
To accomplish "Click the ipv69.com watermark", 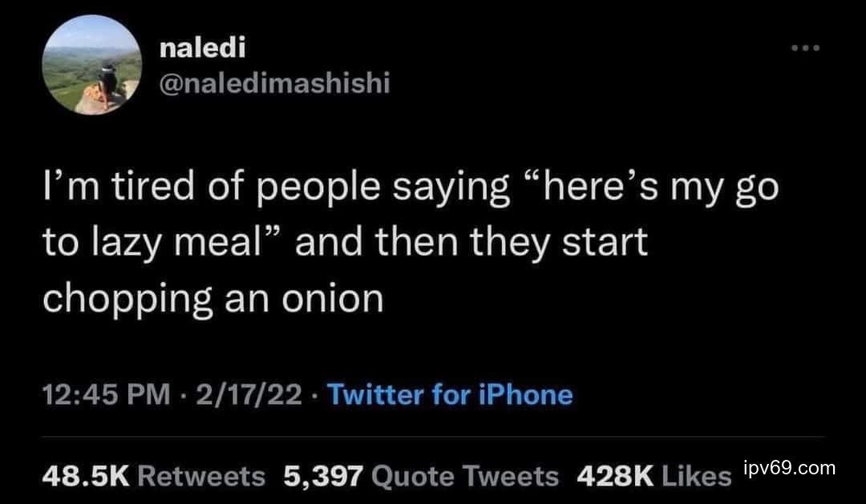I will (x=789, y=469).
